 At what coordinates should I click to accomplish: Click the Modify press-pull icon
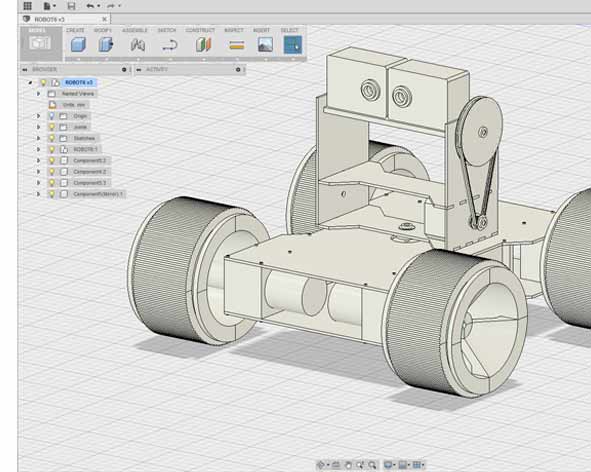106,45
